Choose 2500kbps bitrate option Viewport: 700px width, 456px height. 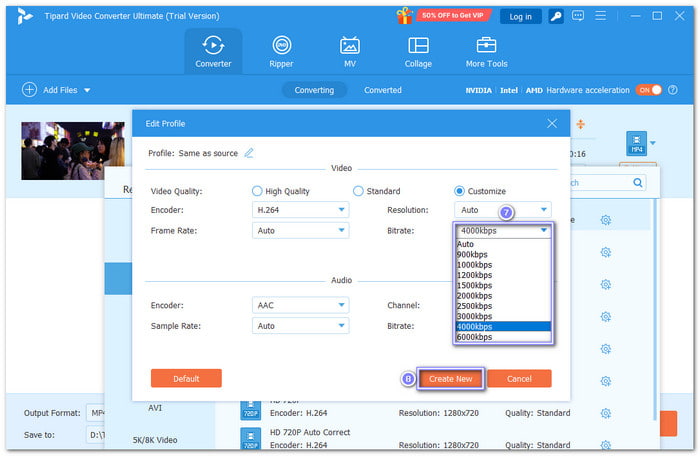[x=503, y=306]
